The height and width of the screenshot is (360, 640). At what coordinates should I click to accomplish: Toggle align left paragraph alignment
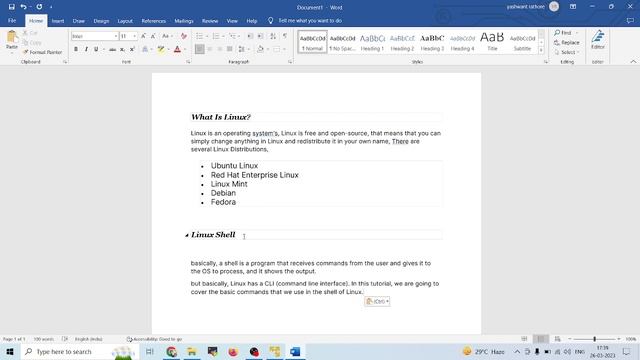[200, 49]
